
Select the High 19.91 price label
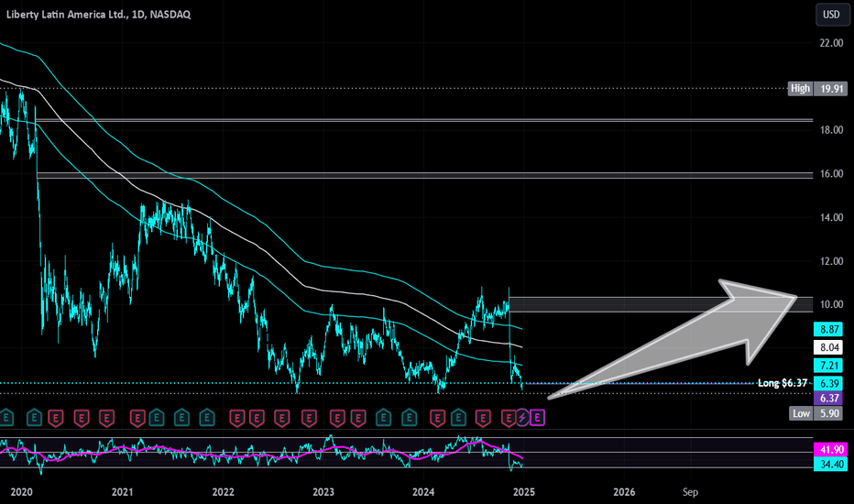click(x=817, y=88)
